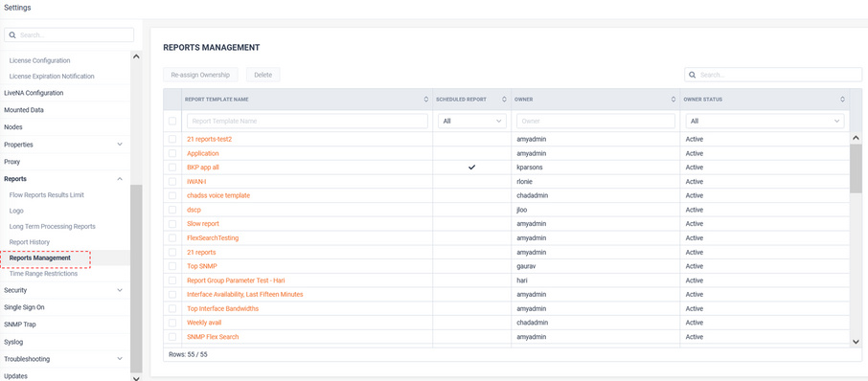This screenshot has width=868, height=381.
Task: Tick the Slow report checkbox
Action: pos(172,223)
